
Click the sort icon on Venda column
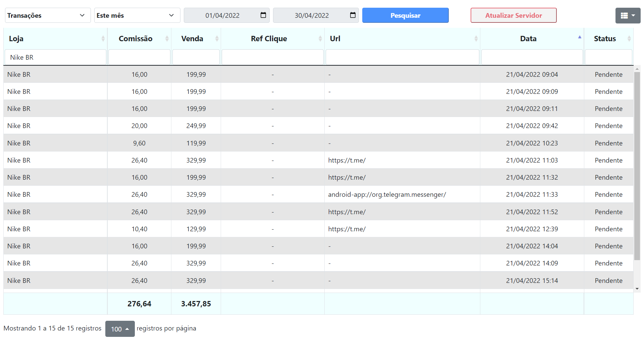[217, 38]
